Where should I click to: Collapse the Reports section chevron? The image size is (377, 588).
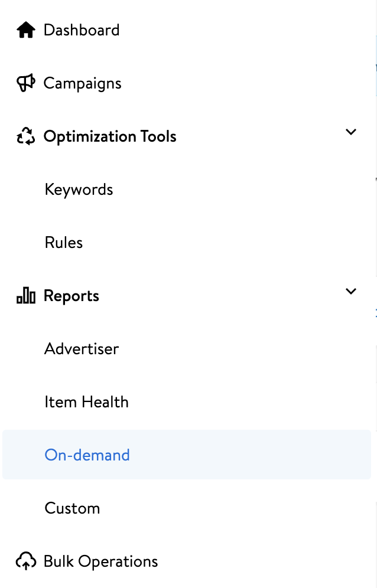click(351, 292)
